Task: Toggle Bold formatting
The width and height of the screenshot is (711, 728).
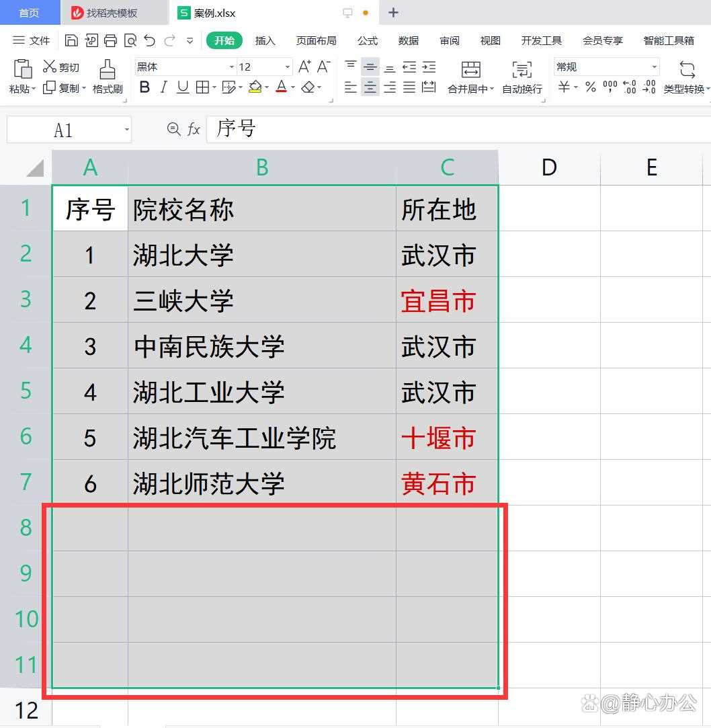Action: point(144,87)
